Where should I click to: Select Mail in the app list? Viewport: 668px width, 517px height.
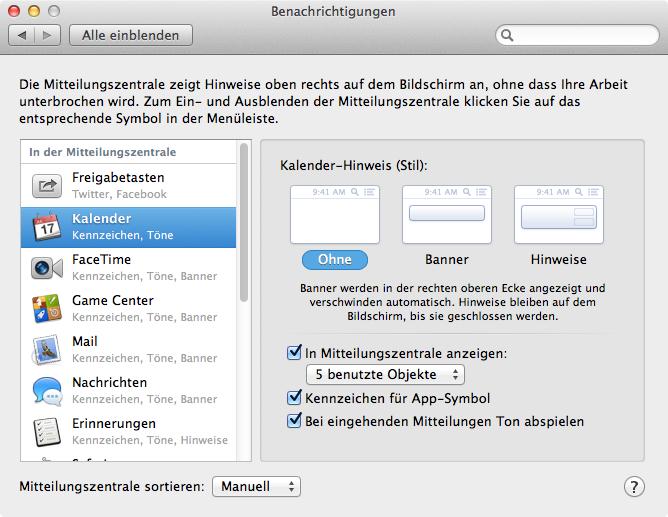coord(128,350)
